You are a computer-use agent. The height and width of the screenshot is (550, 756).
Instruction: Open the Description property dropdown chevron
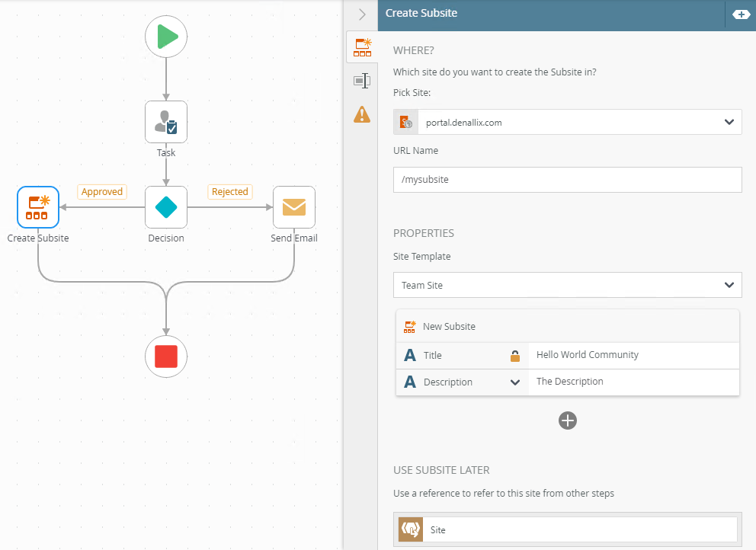click(515, 382)
